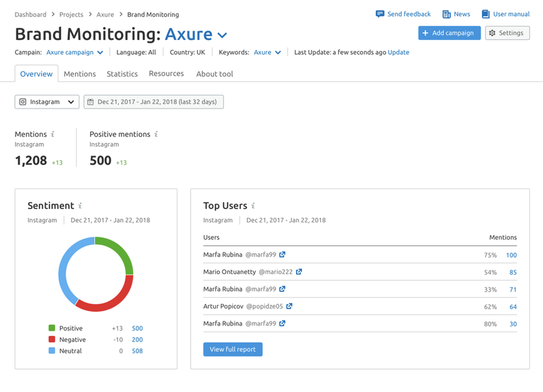Open the Keywords Axure dropdown
This screenshot has height=392, width=543.
point(267,52)
